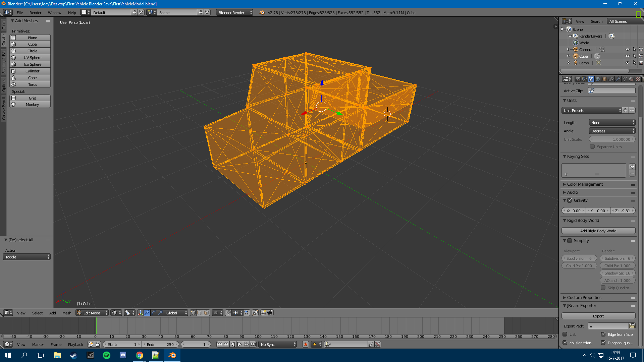Viewport: 644px width, 362px height.
Task: Select rotate manipulator arc icon
Action: coord(154,313)
